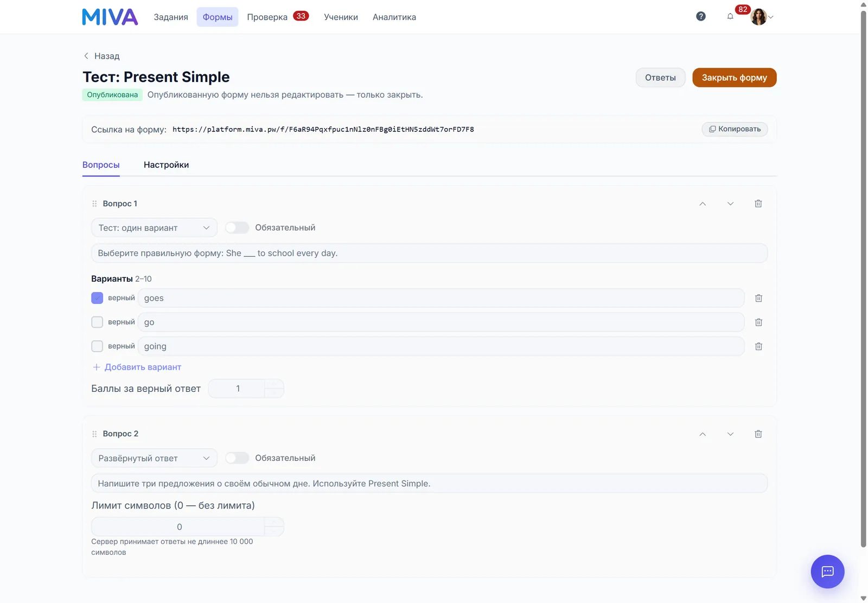
Task: Move Вопрос 2 down with arrow
Action: coord(730,434)
